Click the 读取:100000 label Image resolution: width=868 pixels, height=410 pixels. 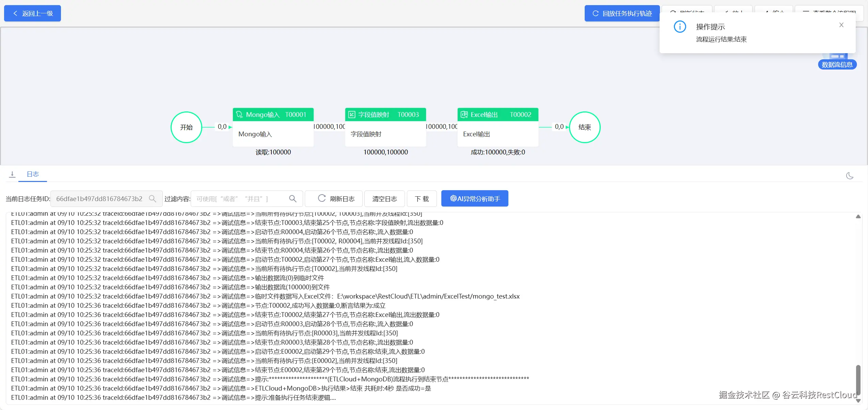273,152
